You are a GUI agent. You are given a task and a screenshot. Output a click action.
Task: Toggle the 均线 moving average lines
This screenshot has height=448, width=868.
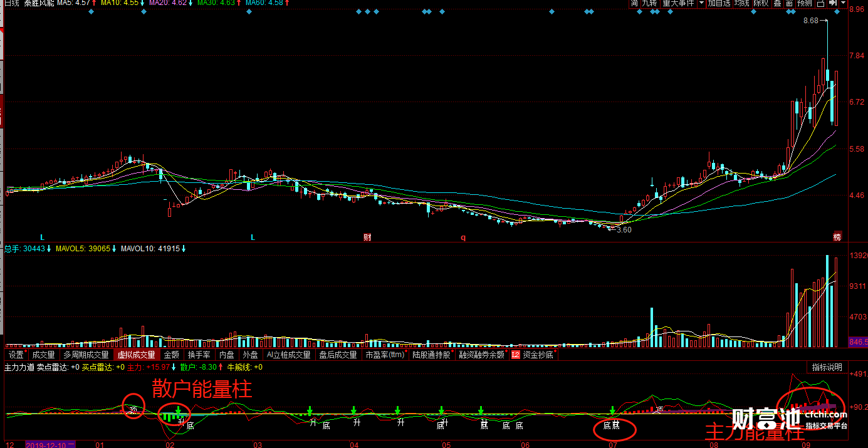tap(742, 3)
